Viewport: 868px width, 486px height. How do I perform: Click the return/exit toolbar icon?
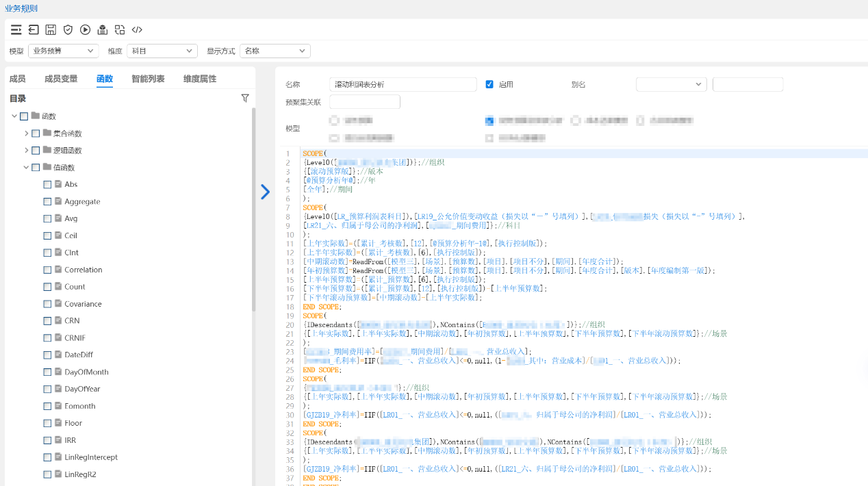[34, 29]
